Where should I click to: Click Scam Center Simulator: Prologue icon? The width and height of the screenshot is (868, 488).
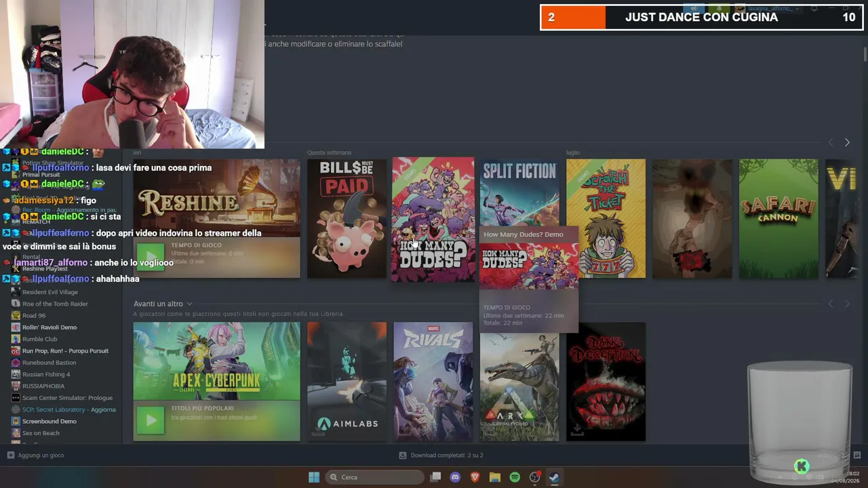[x=16, y=398]
